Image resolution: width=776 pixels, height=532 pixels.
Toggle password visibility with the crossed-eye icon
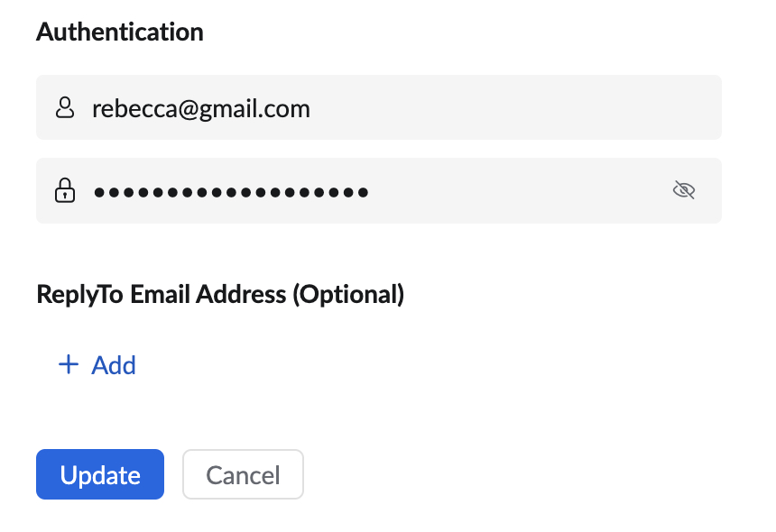pos(684,190)
